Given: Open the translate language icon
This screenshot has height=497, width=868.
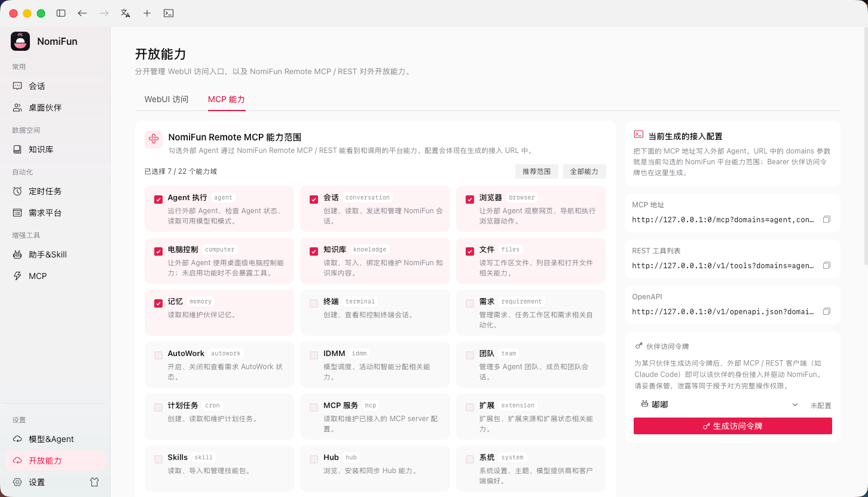Looking at the screenshot, I should (126, 13).
